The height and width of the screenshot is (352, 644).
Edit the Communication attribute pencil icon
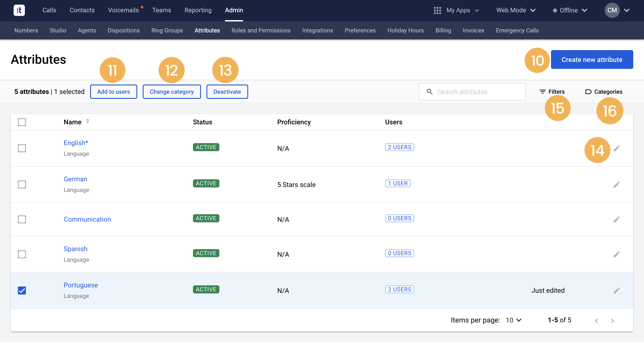[x=616, y=219]
